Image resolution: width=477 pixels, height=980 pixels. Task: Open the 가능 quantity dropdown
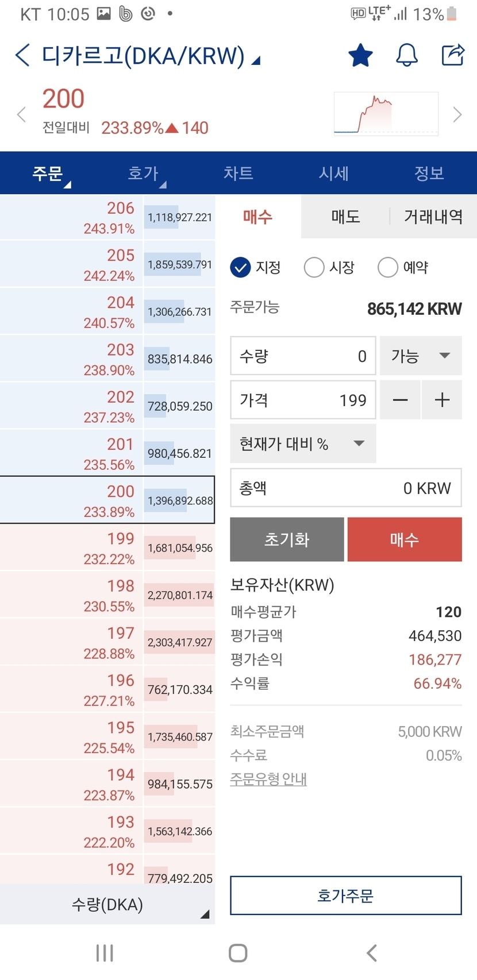point(421,356)
